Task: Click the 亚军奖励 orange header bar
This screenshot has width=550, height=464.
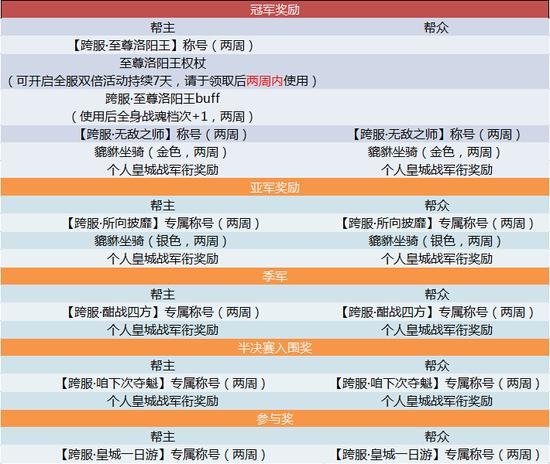Action: tap(275, 187)
